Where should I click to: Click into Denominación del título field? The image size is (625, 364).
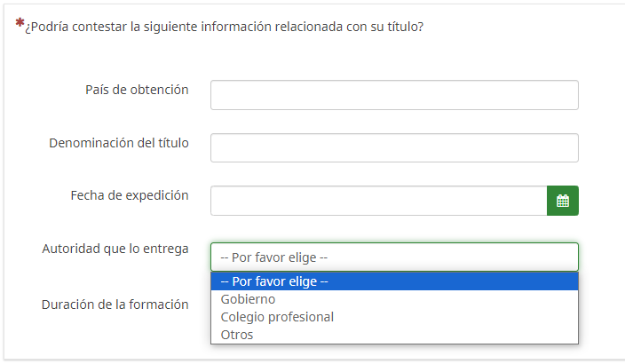pyautogui.click(x=393, y=148)
